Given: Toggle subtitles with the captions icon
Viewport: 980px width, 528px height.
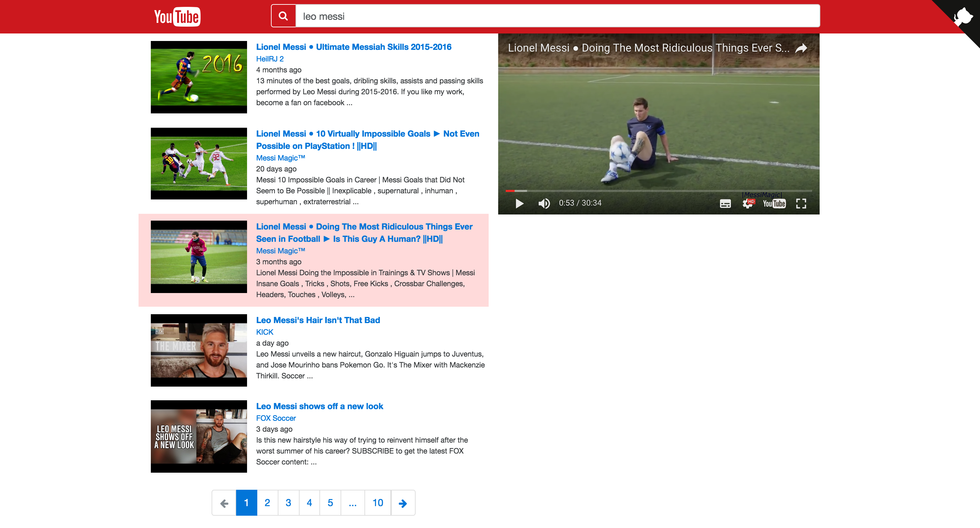Looking at the screenshot, I should 725,204.
